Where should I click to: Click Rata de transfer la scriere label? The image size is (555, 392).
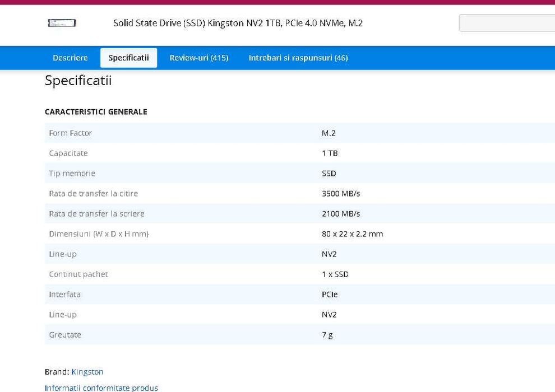pos(96,214)
